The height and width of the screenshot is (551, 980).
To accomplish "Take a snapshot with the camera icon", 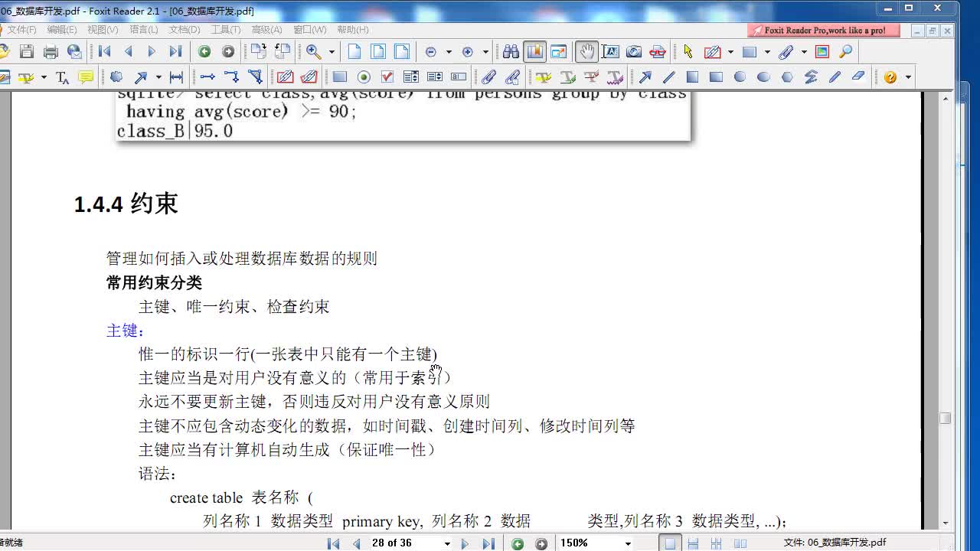I will tap(634, 52).
